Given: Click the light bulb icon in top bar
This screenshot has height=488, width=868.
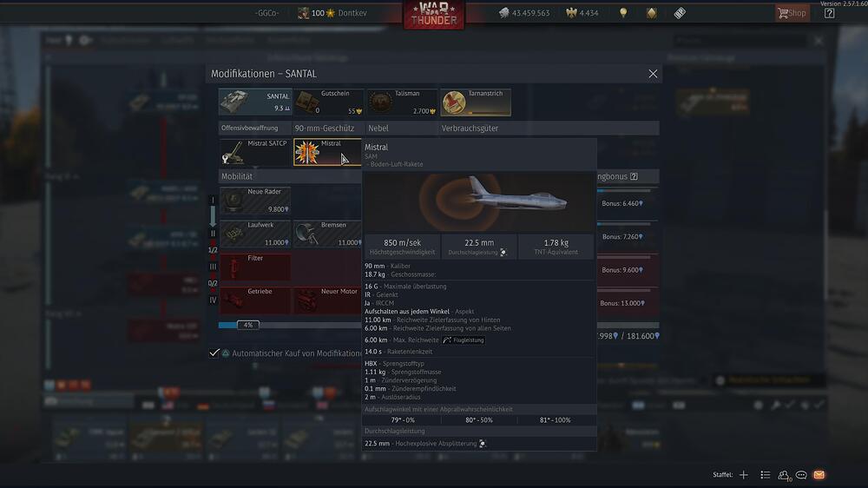Looking at the screenshot, I should click(x=623, y=13).
